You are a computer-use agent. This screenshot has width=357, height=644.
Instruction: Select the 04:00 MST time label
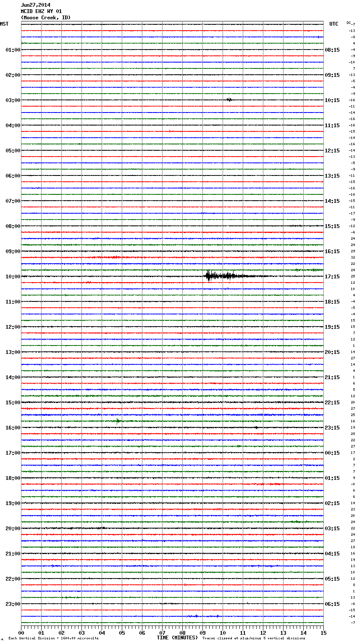point(13,126)
